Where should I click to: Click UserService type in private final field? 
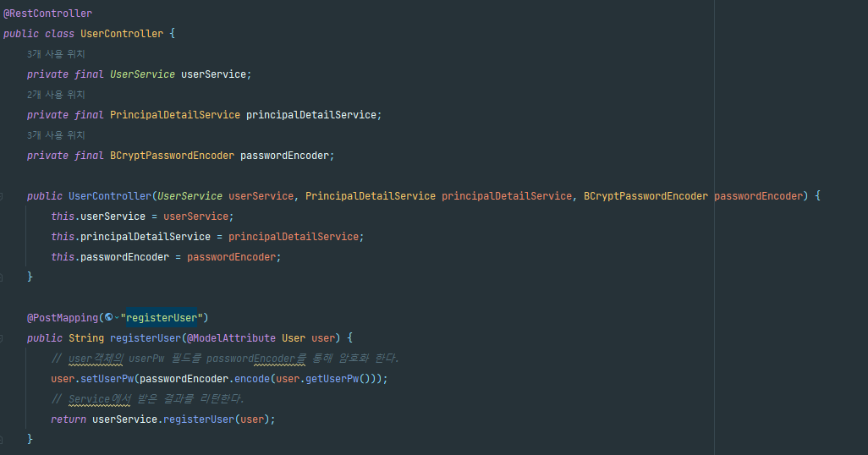pos(142,74)
